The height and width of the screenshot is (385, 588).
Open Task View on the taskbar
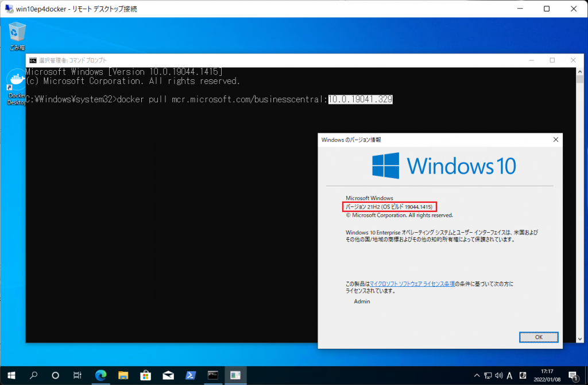tap(78, 375)
